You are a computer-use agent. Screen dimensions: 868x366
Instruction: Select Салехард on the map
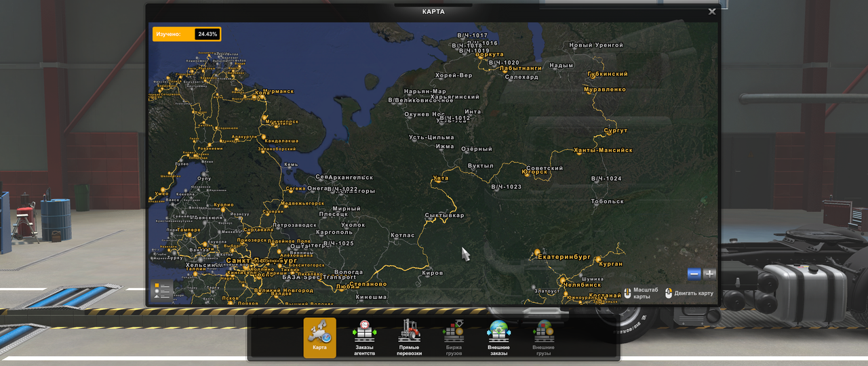click(522, 77)
